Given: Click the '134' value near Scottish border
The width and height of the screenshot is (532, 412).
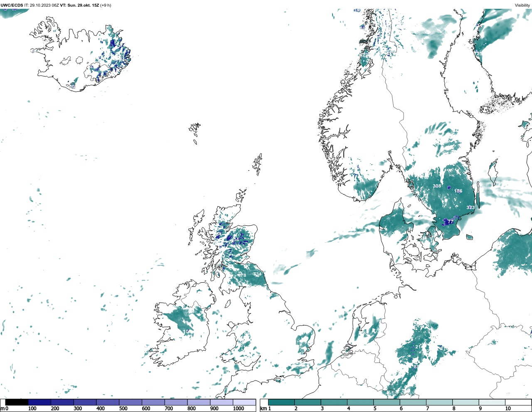Looking at the screenshot, I should (258, 274).
